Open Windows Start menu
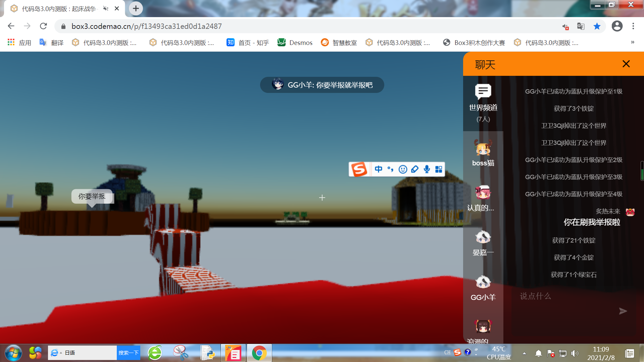This screenshot has height=362, width=644. (13, 353)
